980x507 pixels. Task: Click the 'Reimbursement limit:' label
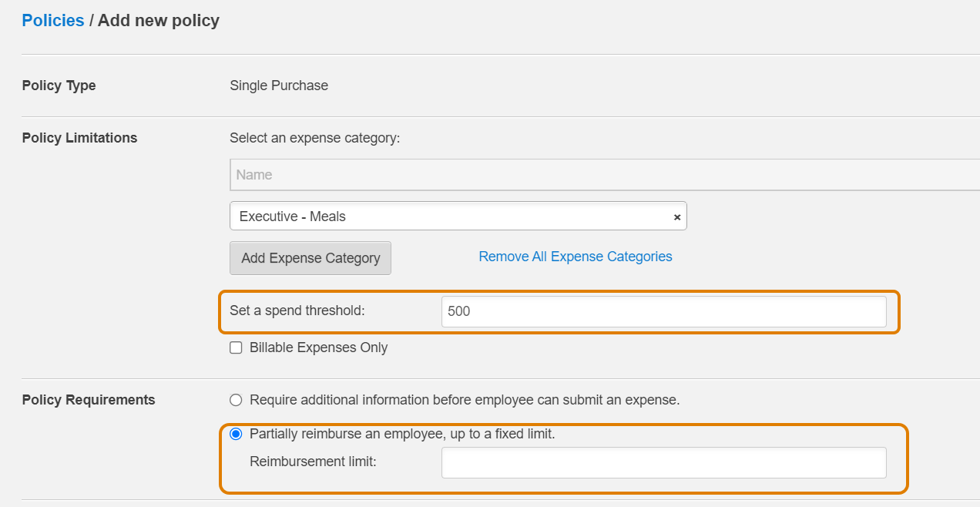coord(313,462)
